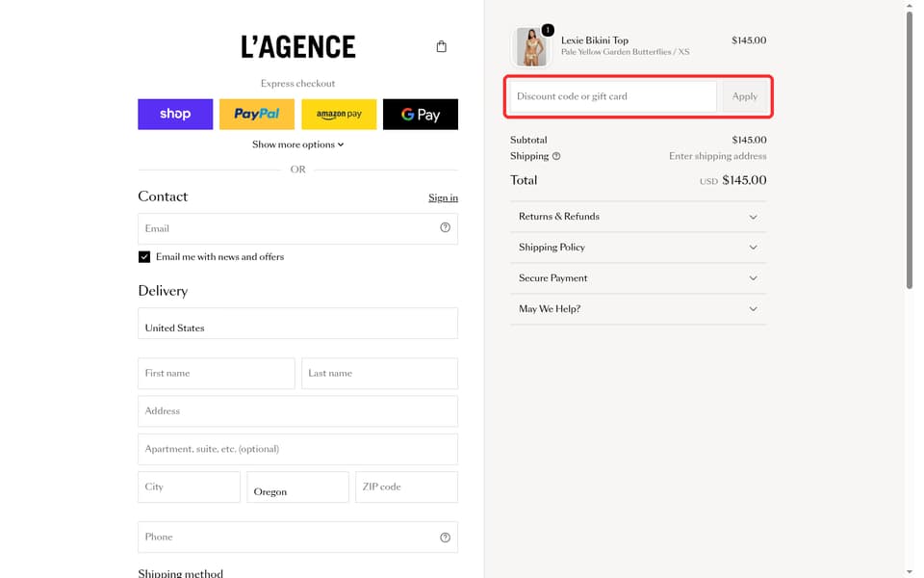This screenshot has height=578, width=924.
Task: Focus the Email input field
Action: click(x=298, y=229)
